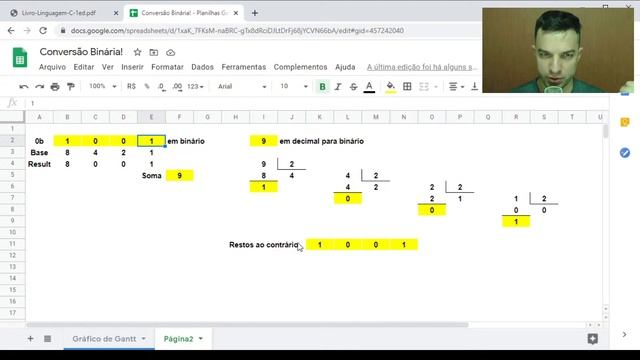The height and width of the screenshot is (360, 640).
Task: Select cell E2 with value 1
Action: (151, 141)
